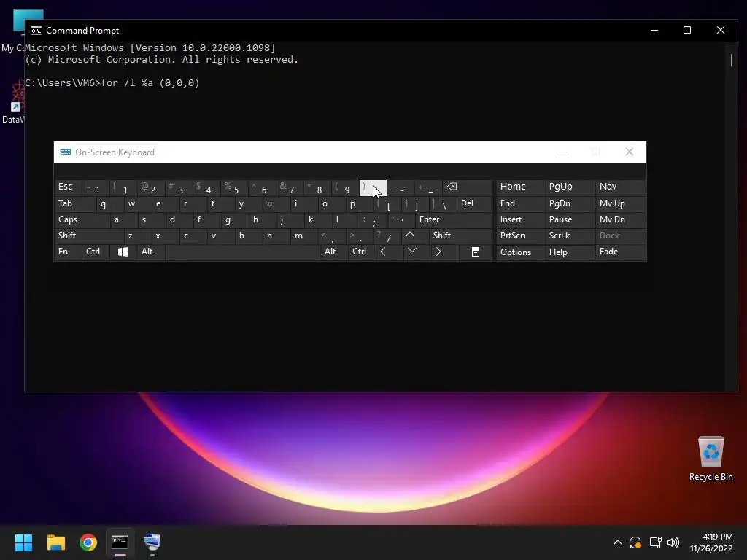Toggle the left Ctrl key
This screenshot has width=747, height=560.
(96, 252)
